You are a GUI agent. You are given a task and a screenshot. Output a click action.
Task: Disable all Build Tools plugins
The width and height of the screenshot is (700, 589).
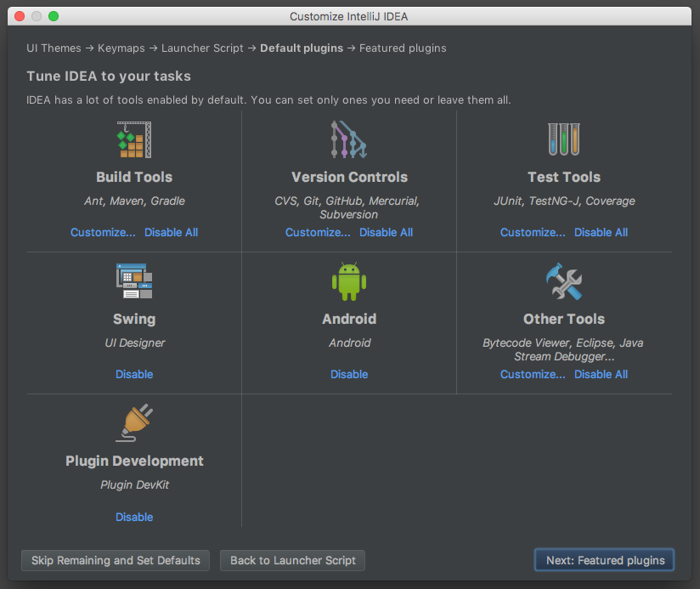171,232
